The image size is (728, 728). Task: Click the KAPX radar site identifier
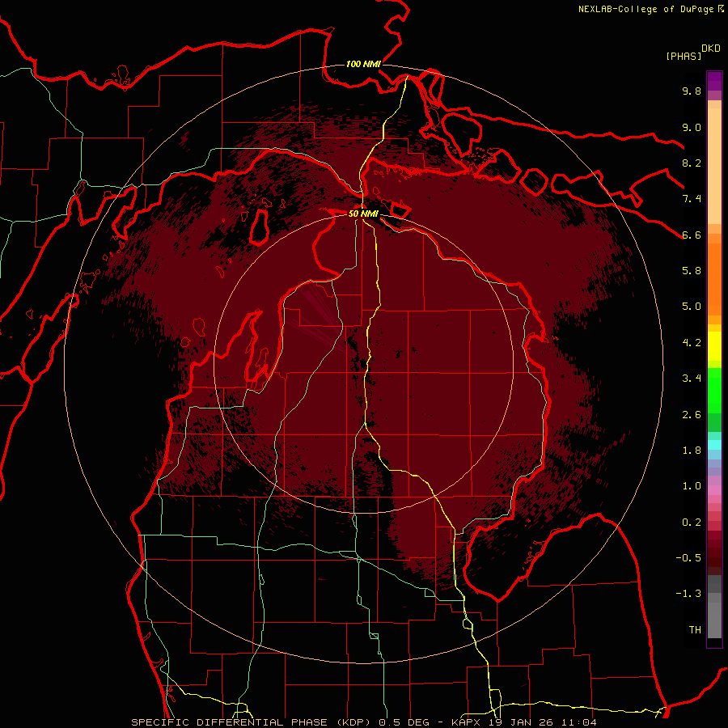point(467,722)
